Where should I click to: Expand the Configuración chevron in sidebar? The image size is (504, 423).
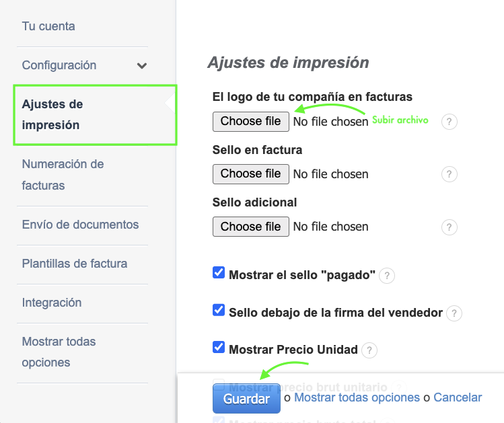[x=141, y=66]
